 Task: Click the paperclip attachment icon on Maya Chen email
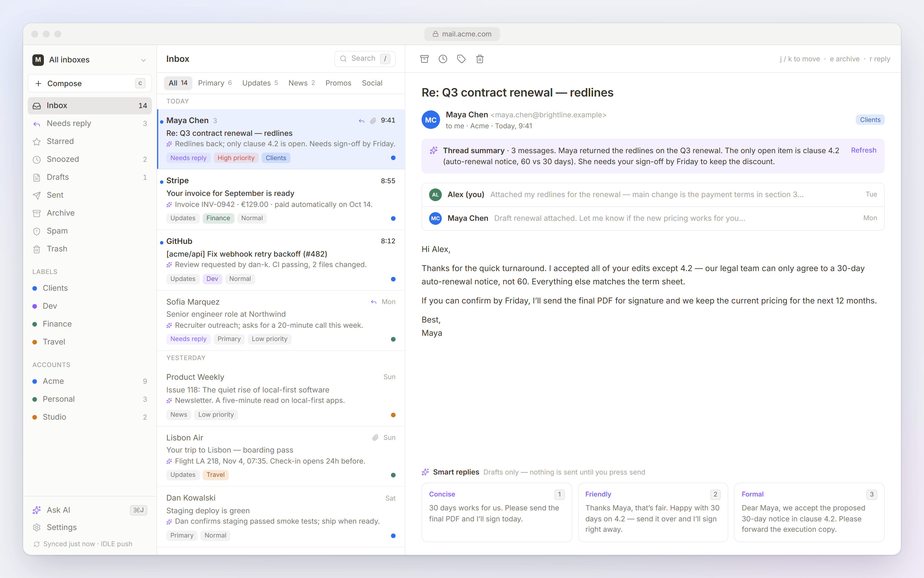(373, 121)
